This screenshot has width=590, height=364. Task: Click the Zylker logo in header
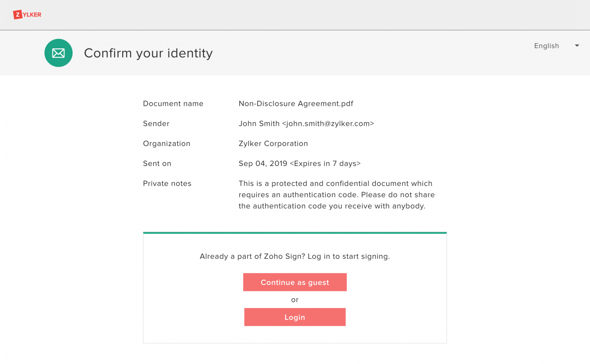pos(27,14)
